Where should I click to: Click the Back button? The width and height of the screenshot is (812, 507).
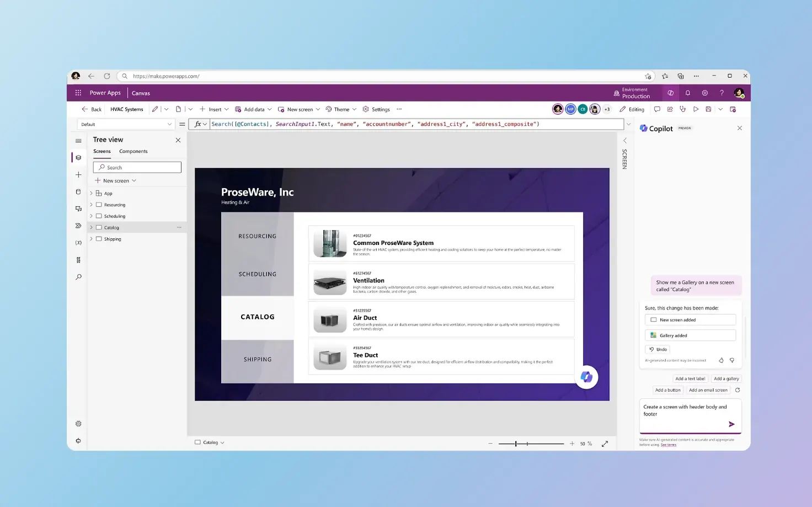[x=92, y=109]
